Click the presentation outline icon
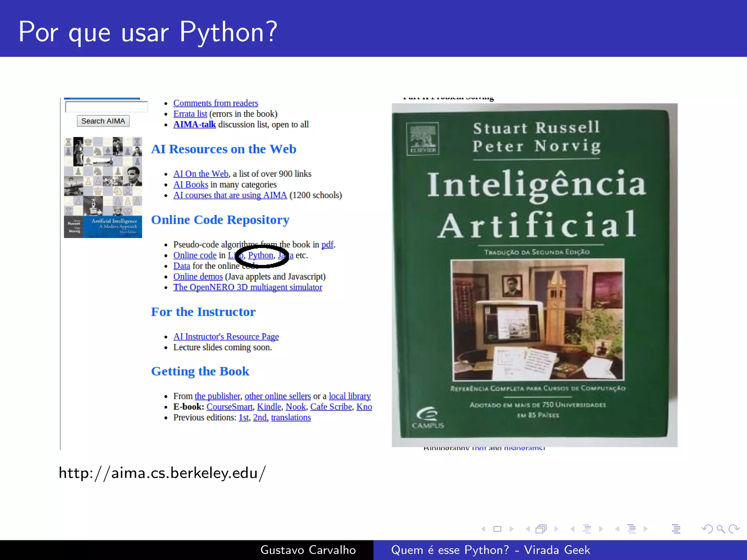The height and width of the screenshot is (560, 747). (x=676, y=529)
